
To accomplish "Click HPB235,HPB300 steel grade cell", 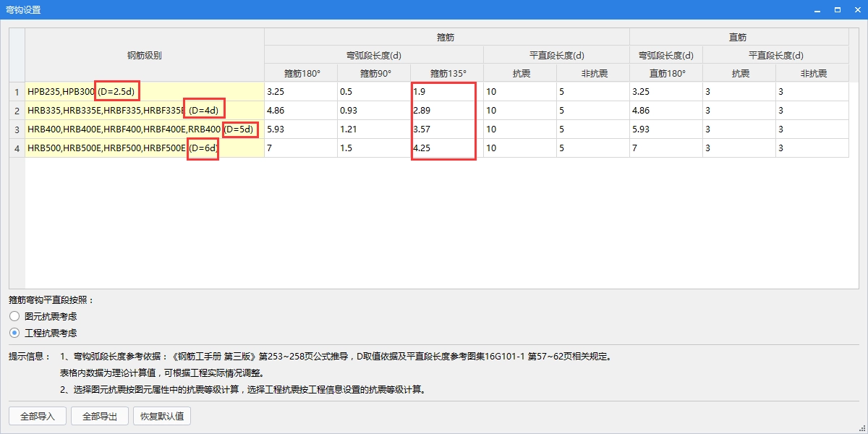I will 145,92.
